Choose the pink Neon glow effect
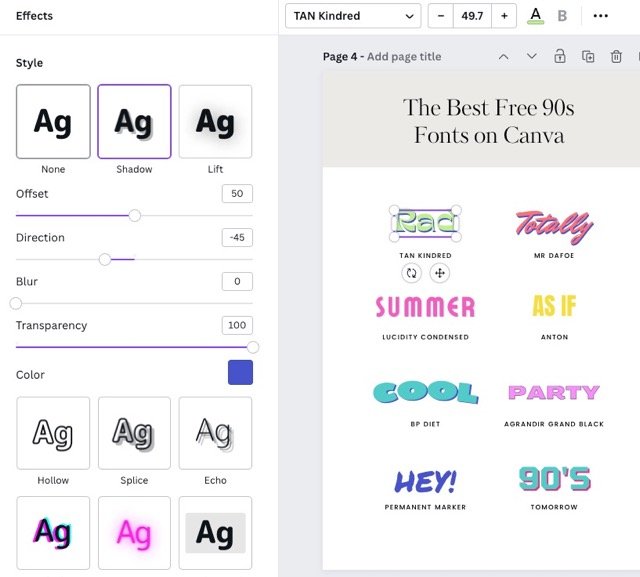The width and height of the screenshot is (640, 577). tap(134, 533)
